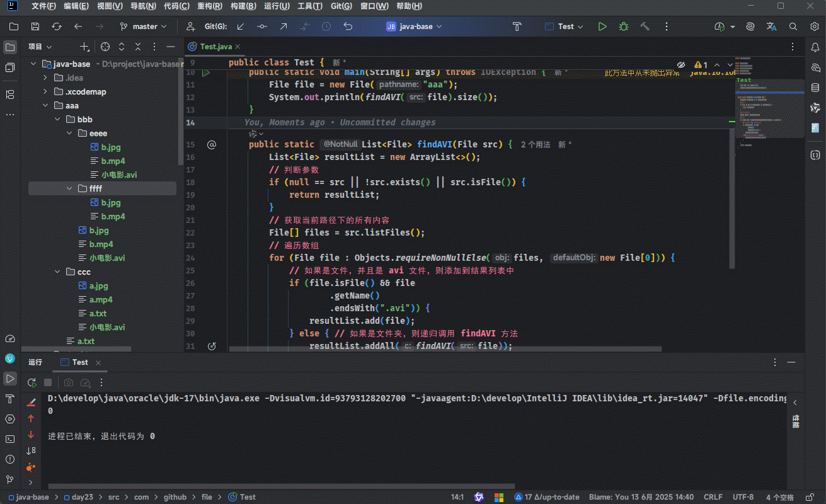
Task: Toggle inspection highlighting eye icon in editor
Action: 680,65
